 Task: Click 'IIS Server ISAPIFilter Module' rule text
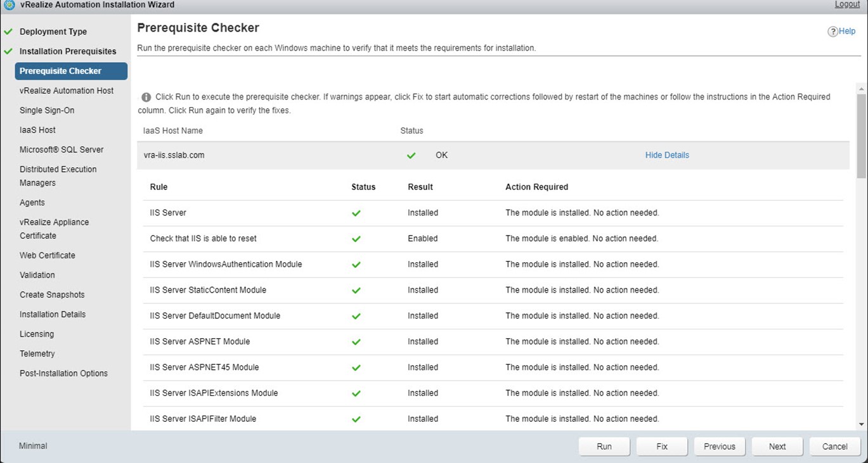tap(203, 419)
